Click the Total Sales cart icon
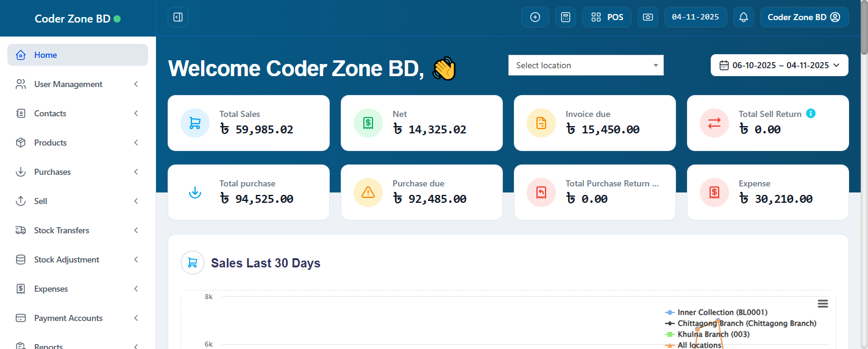Viewport: 868px width, 349px height. pos(195,123)
